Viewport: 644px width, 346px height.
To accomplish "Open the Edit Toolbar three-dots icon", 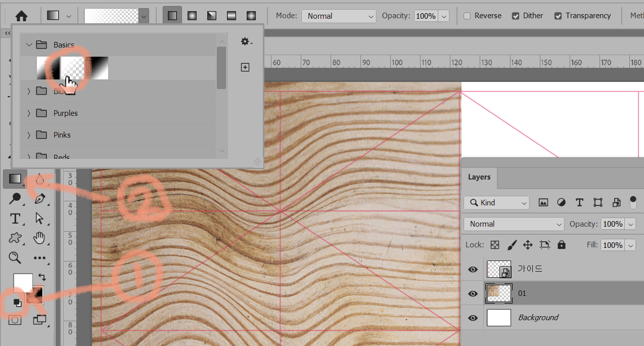I will coord(39,258).
